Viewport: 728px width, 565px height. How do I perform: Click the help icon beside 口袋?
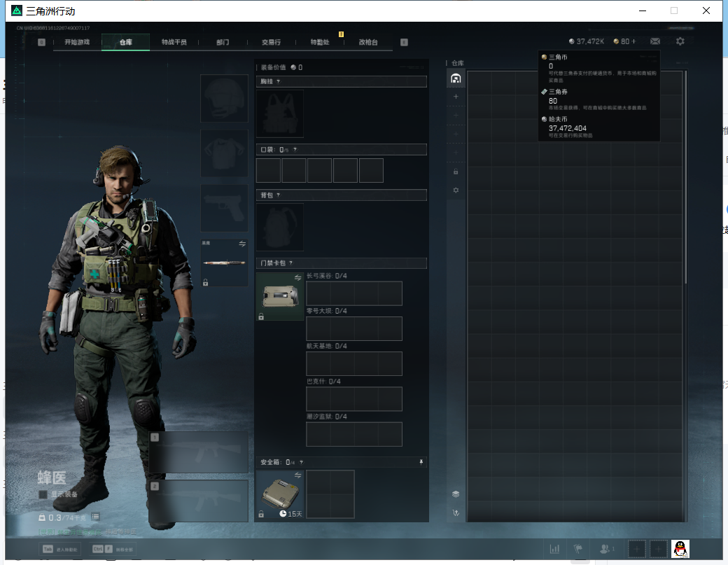(x=295, y=150)
